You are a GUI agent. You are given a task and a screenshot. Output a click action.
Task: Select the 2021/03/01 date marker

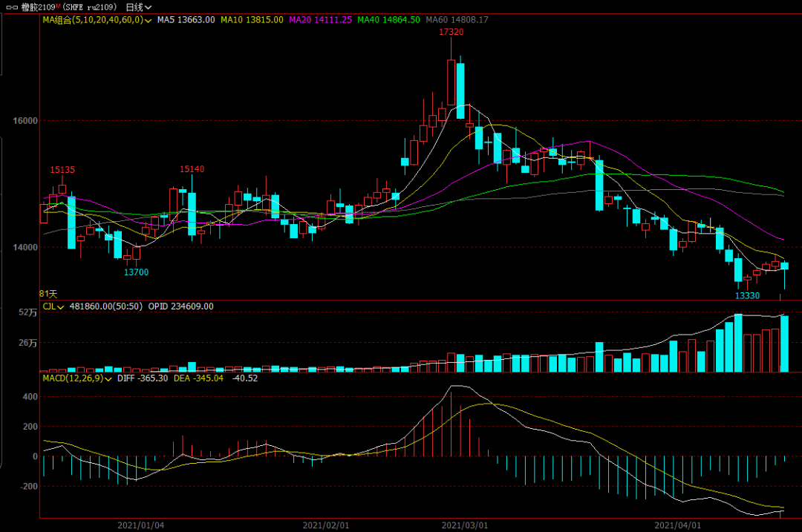tap(465, 525)
